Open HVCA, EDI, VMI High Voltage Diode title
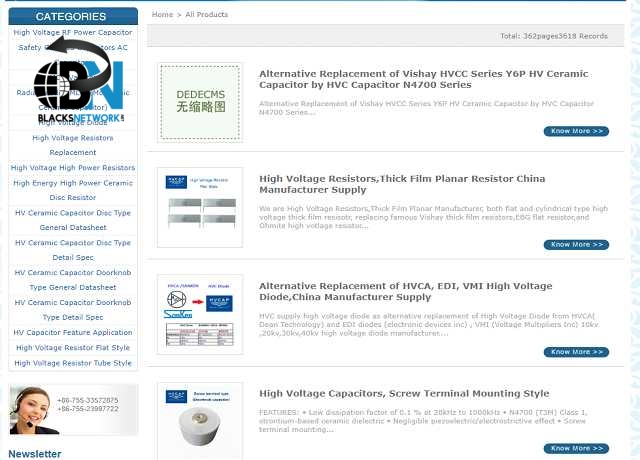Viewport: 640px width, 460px height. click(406, 291)
